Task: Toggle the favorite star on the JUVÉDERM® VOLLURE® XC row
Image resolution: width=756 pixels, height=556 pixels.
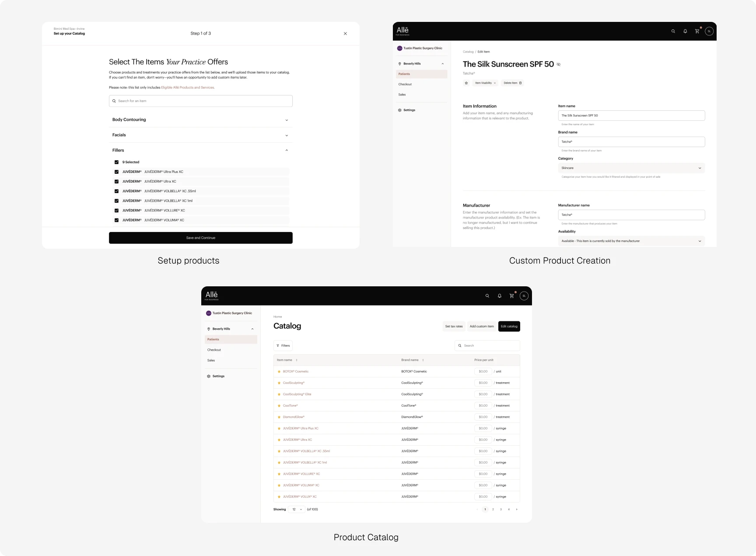Action: (279, 474)
